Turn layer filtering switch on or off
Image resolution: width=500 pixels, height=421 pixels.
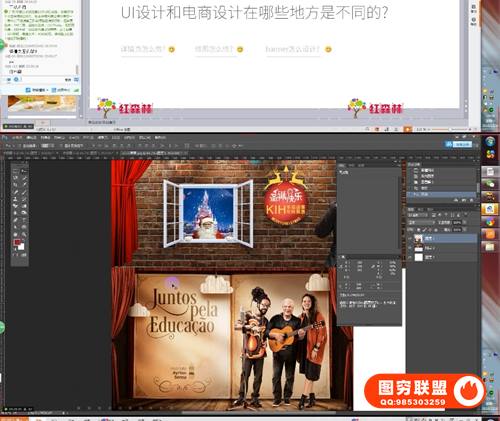pyautogui.click(x=466, y=214)
